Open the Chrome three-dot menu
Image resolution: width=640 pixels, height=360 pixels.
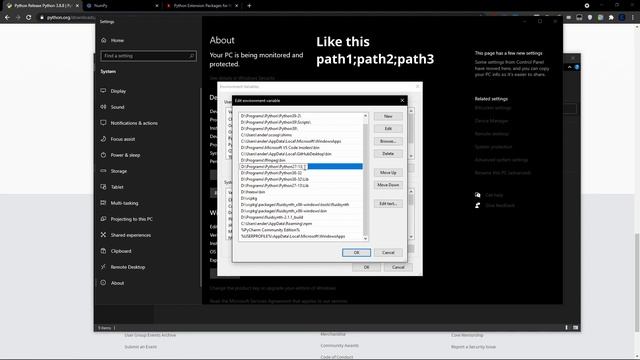pyautogui.click(x=632, y=18)
